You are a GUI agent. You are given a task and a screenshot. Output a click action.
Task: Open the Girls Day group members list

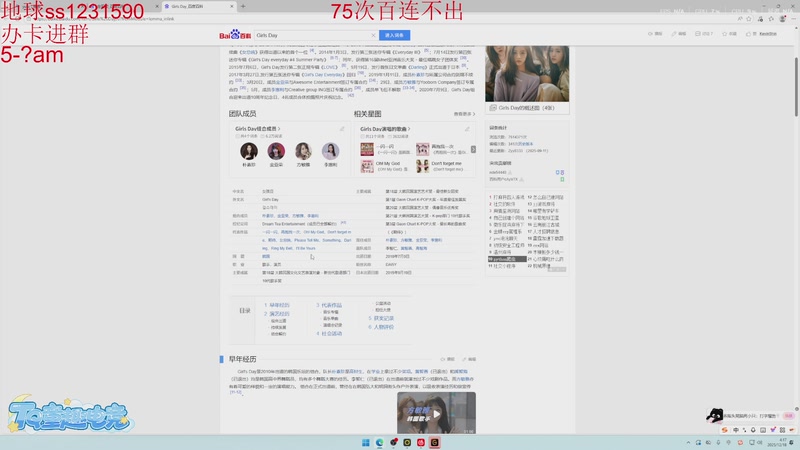tap(257, 129)
